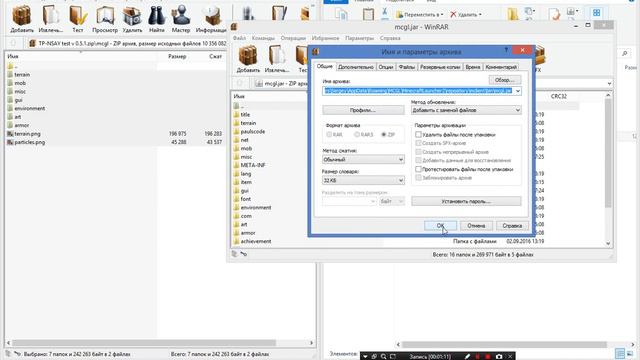Click red stop icon in recording toolbar
The image size is (640, 360).
488,356
